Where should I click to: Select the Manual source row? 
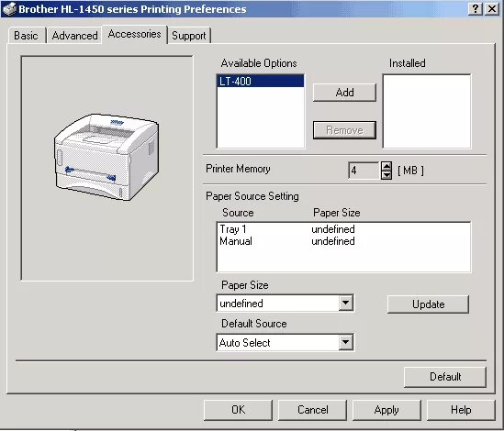click(x=343, y=241)
